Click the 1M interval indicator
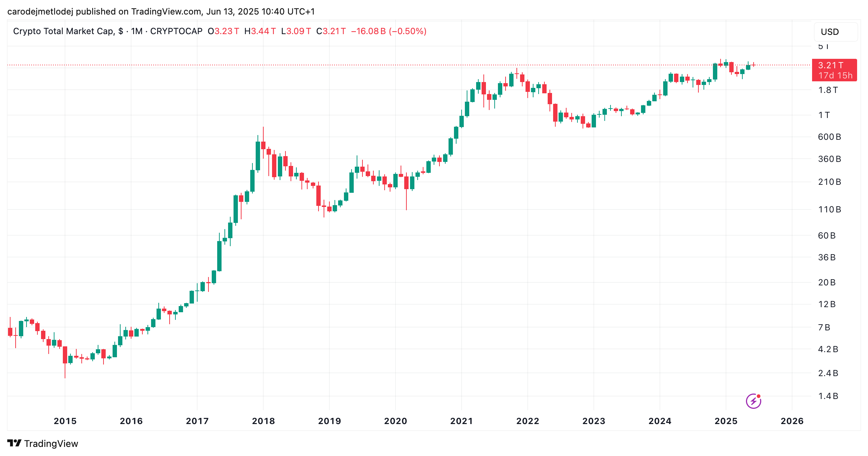 pyautogui.click(x=137, y=31)
